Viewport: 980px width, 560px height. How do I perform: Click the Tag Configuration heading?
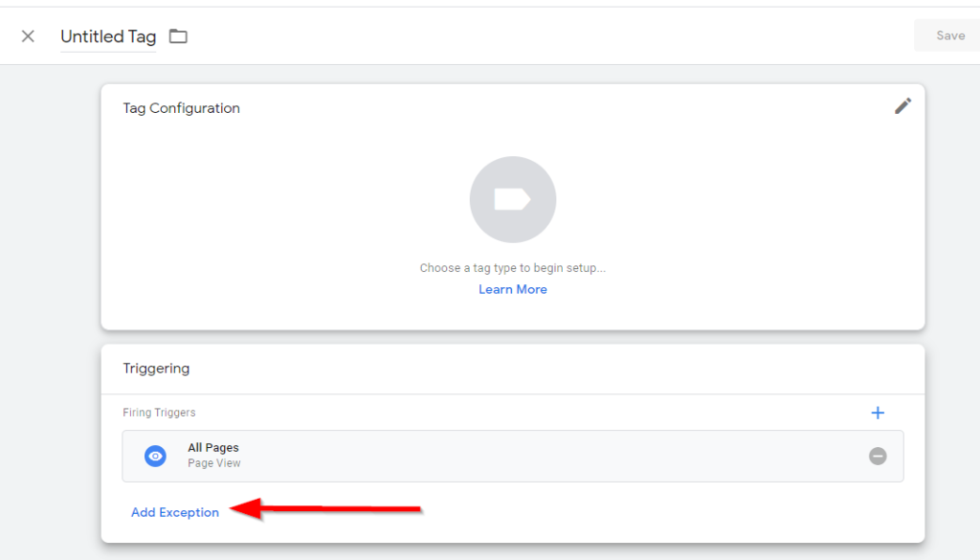[x=181, y=108]
